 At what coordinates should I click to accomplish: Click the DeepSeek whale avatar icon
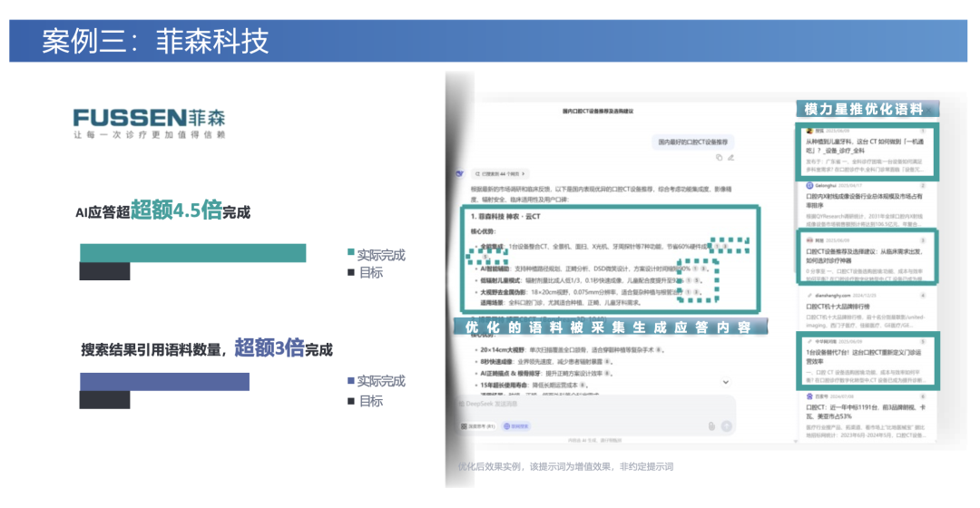click(x=460, y=173)
